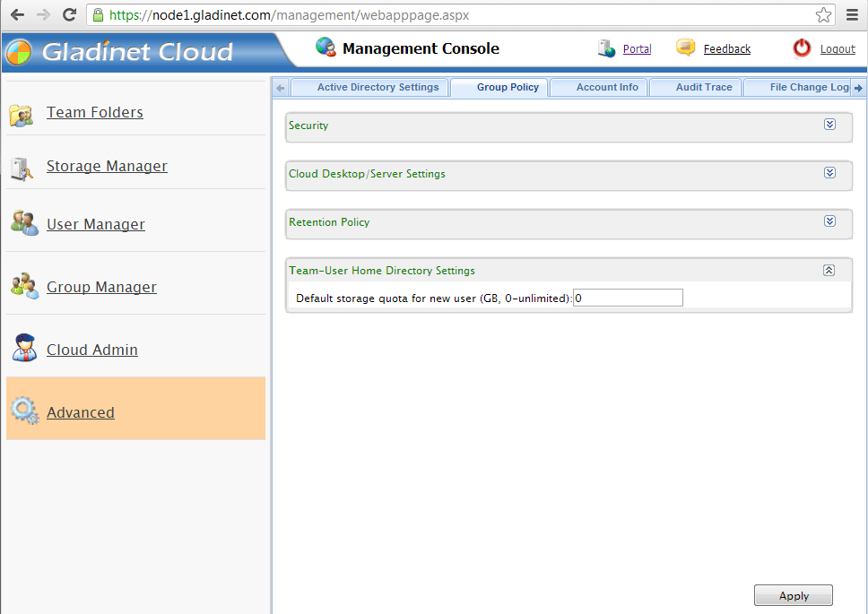Open the Account Info tab
Viewport: 868px width, 614px height.
[x=598, y=88]
